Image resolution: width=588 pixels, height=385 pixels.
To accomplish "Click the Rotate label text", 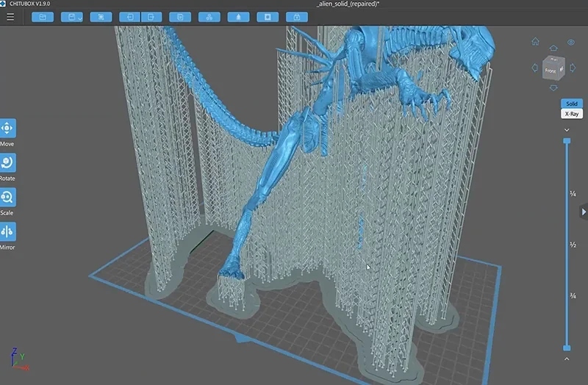I will tap(7, 179).
